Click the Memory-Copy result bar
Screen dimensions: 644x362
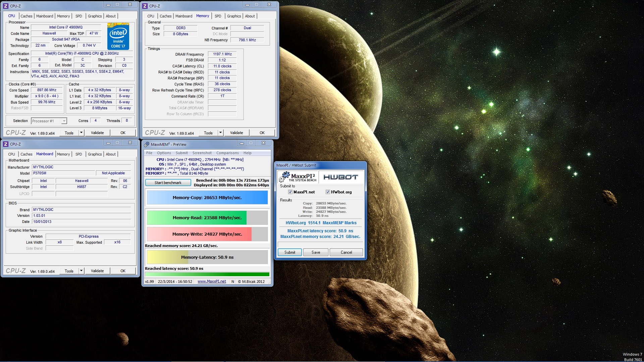207,197
